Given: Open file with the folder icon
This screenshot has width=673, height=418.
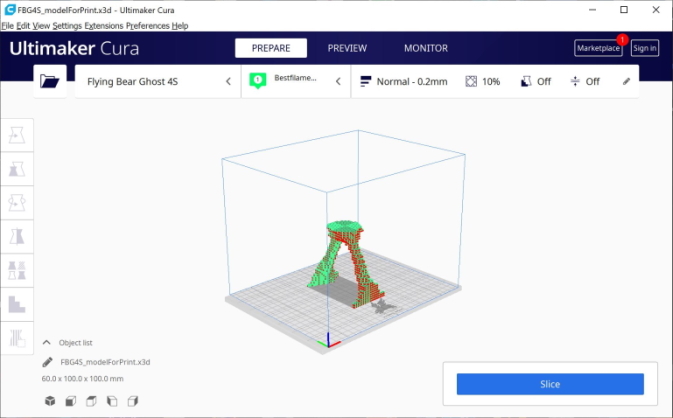Looking at the screenshot, I should pos(50,81).
